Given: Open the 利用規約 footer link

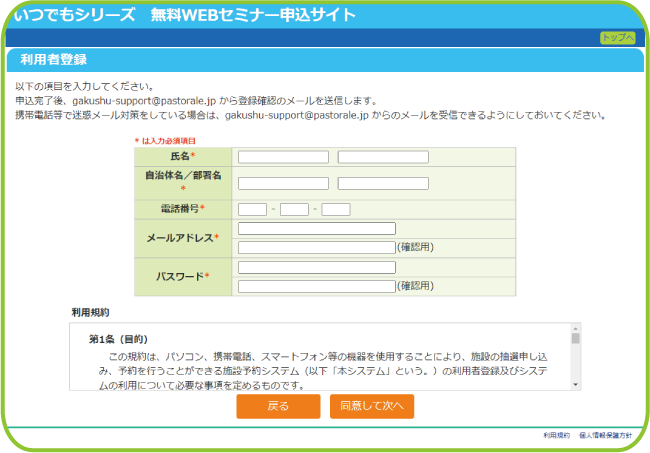Looking at the screenshot, I should click(556, 435).
